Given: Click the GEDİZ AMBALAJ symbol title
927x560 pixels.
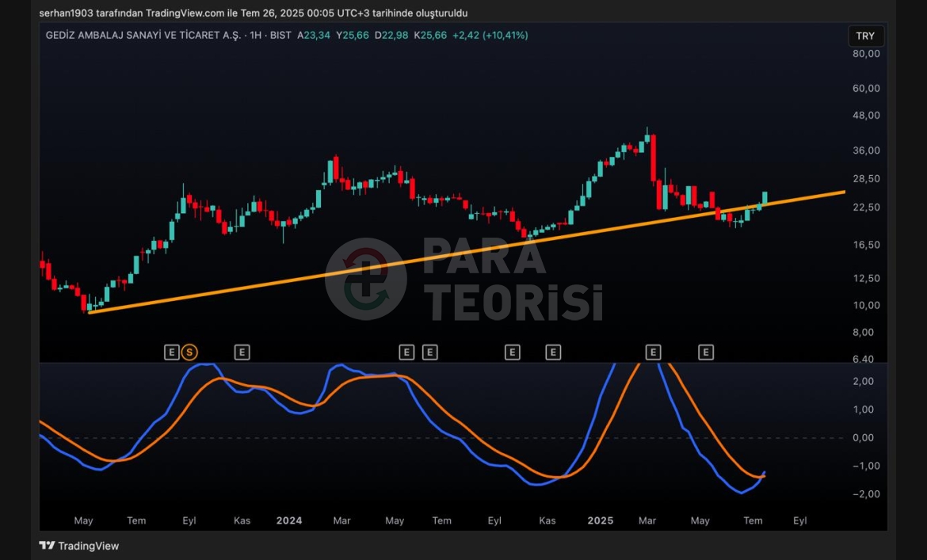Looking at the screenshot, I should (143, 36).
